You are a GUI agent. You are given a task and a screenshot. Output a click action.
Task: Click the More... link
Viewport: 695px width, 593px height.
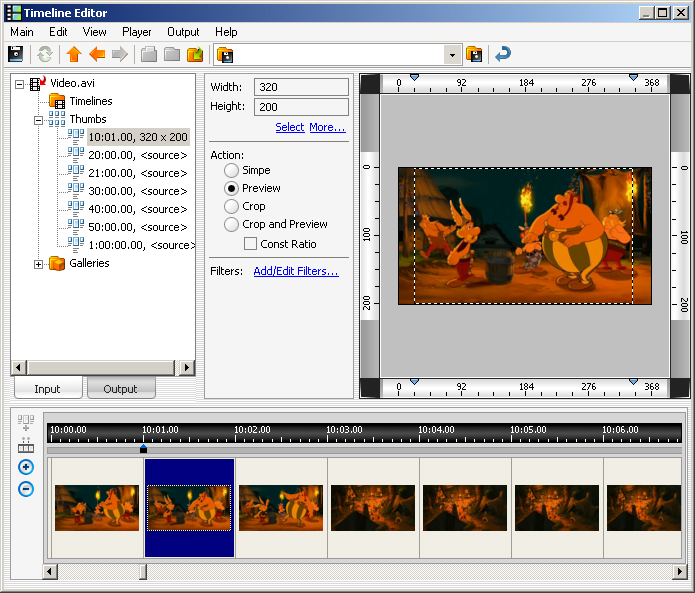pos(327,127)
